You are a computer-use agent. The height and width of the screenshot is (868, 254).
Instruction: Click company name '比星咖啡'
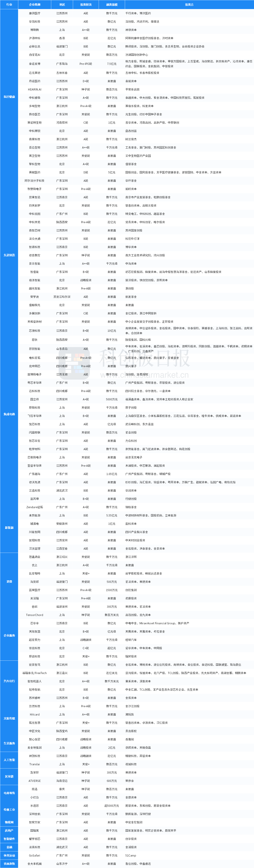tap(35, 574)
